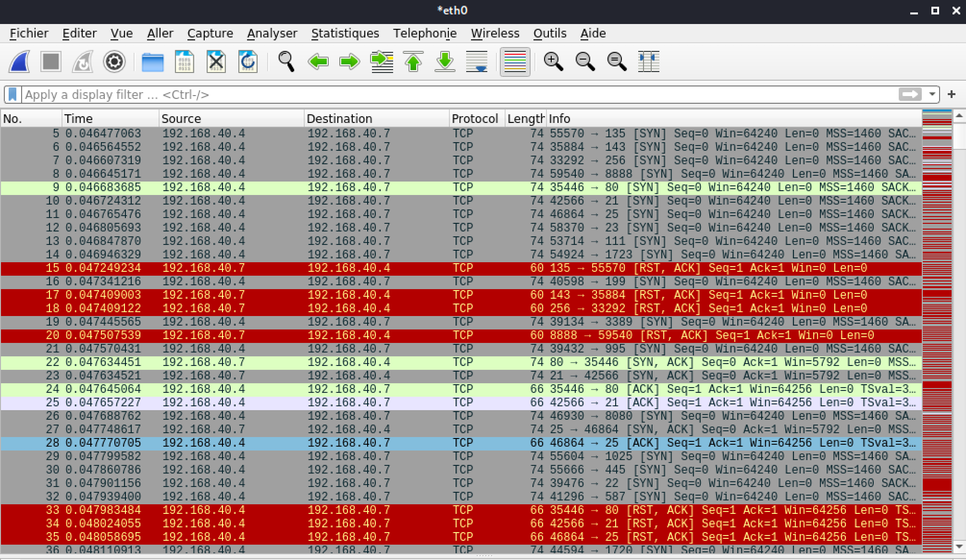Apply the display filter arrow button
The image size is (966, 560).
(910, 95)
